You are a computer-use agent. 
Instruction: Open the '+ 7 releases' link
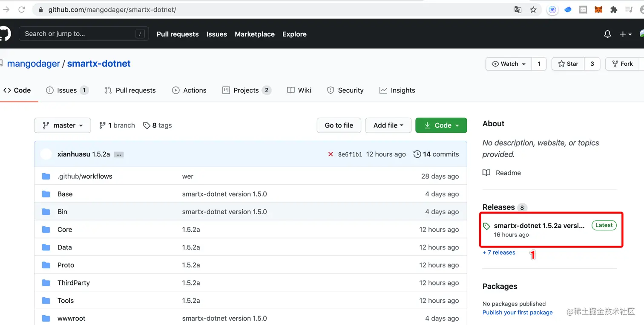(x=499, y=252)
